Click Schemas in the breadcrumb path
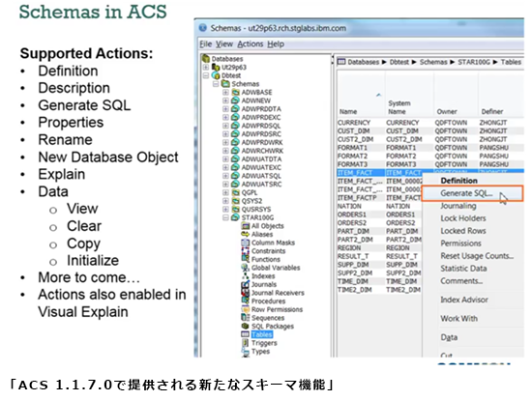 [x=433, y=62]
